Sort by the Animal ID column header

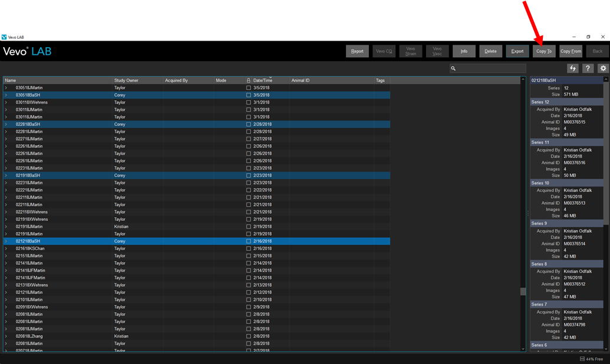pos(332,81)
